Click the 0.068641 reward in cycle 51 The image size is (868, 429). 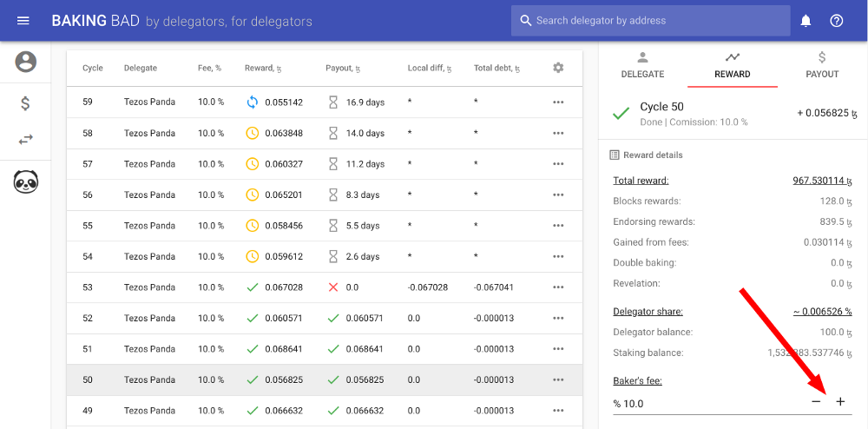(284, 349)
